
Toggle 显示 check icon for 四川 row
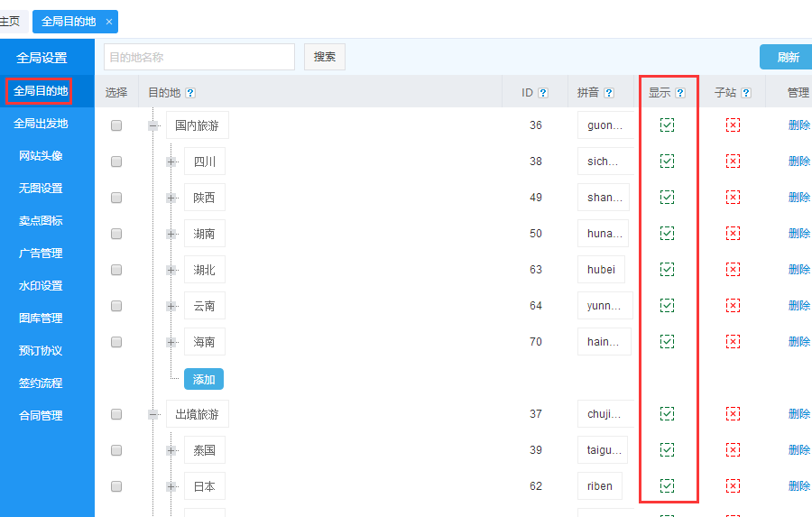pyautogui.click(x=667, y=161)
